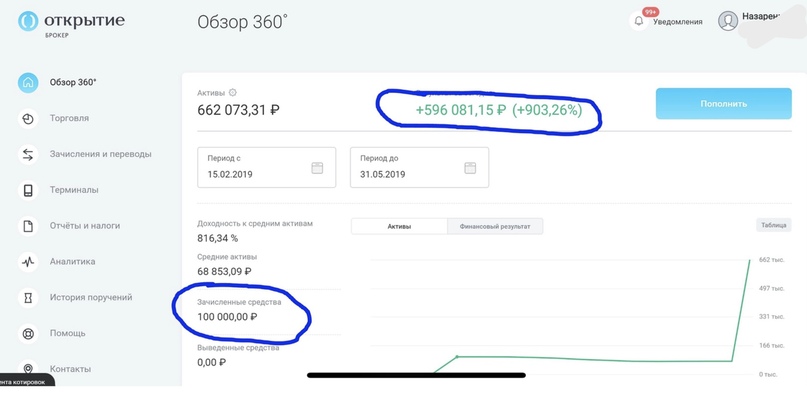Click the Пополнить button
807x393 pixels.
(723, 103)
